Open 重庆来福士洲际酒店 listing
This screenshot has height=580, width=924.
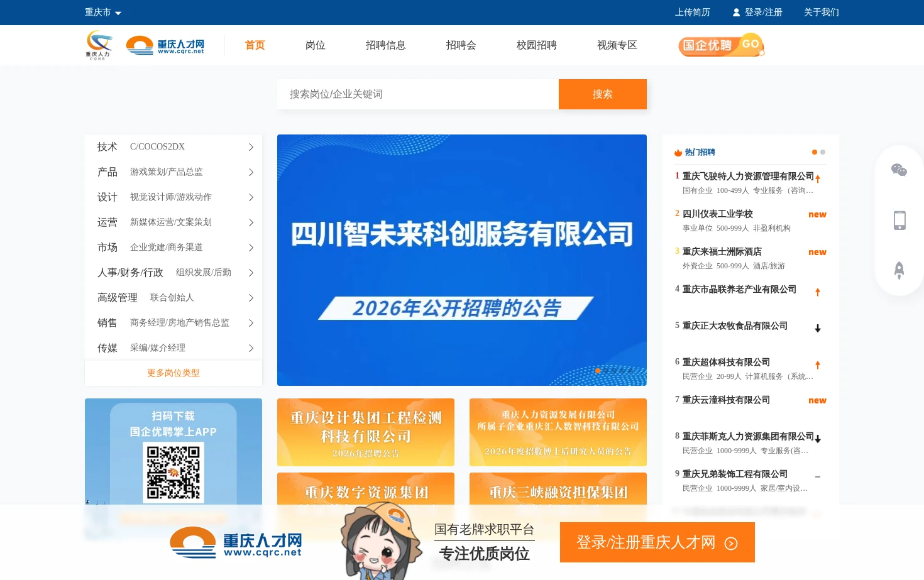[722, 252]
